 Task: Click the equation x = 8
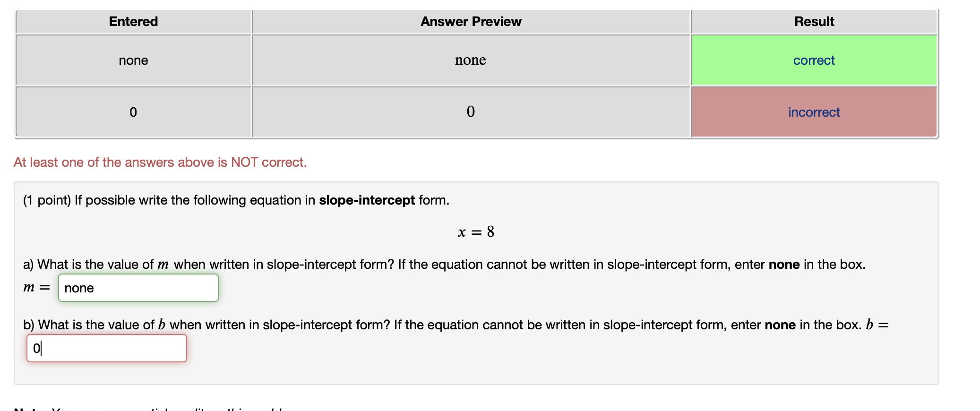[x=475, y=231]
